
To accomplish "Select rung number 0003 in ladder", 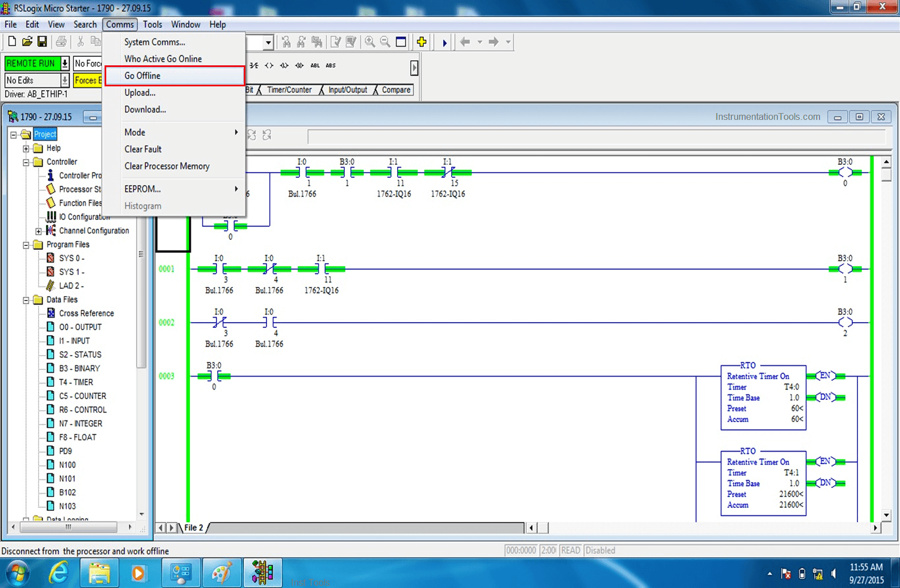I will [x=166, y=376].
